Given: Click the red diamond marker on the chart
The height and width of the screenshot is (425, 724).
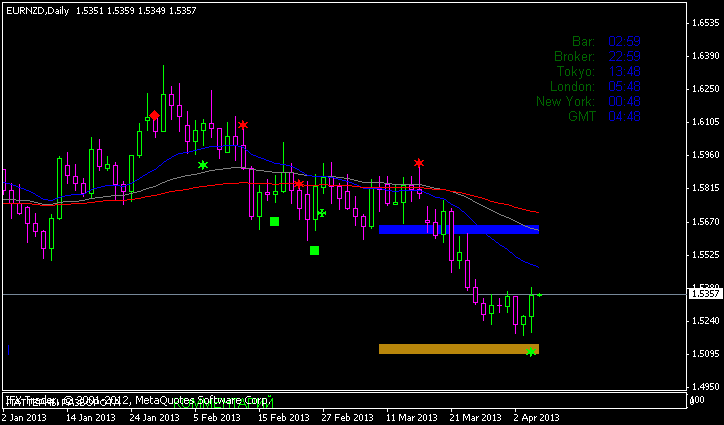Looking at the screenshot, I should (x=154, y=116).
